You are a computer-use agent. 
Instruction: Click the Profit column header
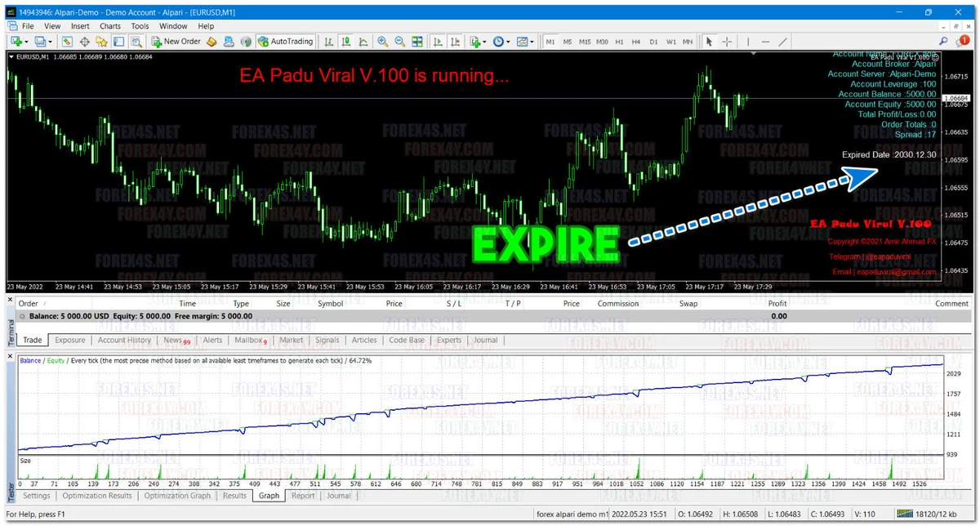pyautogui.click(x=777, y=304)
